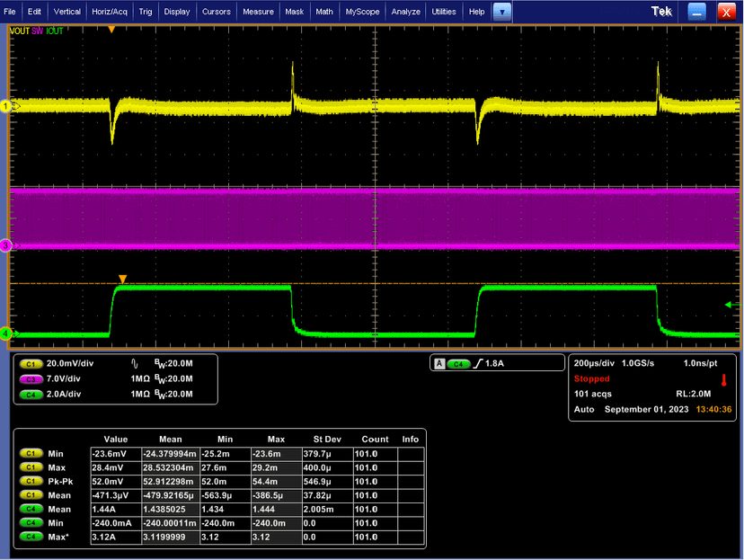Open the Measure menu
Image resolution: width=744 pixels, height=560 pixels.
(x=258, y=12)
